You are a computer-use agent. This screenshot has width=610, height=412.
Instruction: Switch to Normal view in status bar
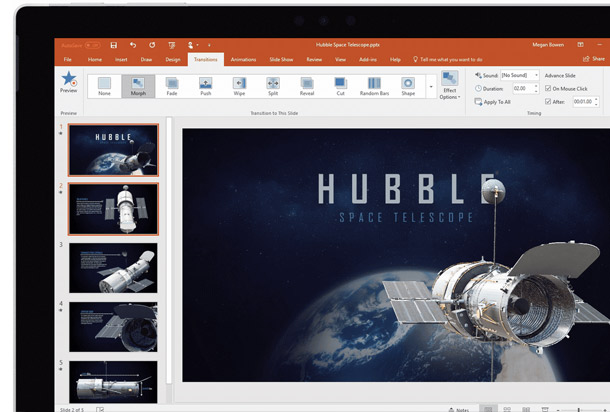[488, 409]
